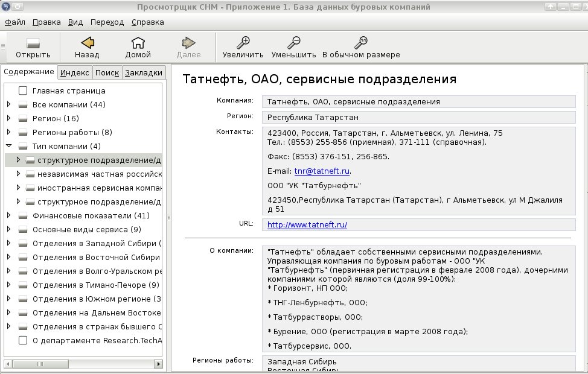588x374 pixels.
Task: Select Отделения в странах бывшего tree entry
Action: [x=97, y=326]
